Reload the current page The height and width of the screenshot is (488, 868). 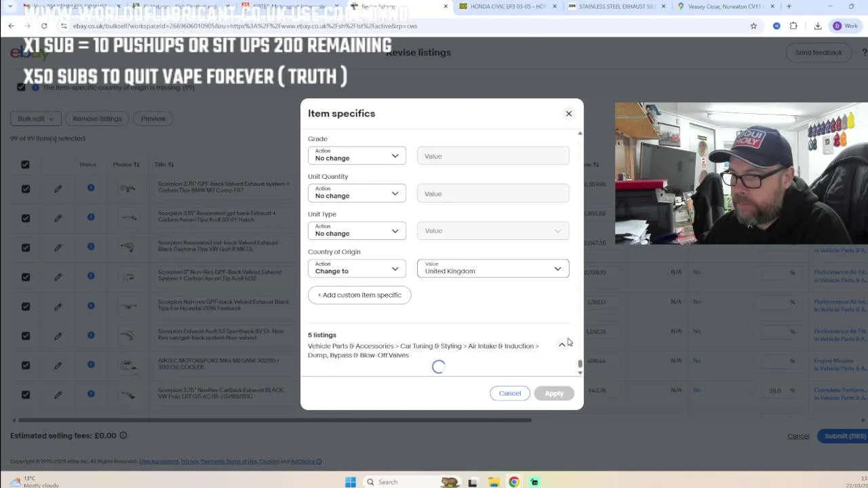pyautogui.click(x=43, y=26)
